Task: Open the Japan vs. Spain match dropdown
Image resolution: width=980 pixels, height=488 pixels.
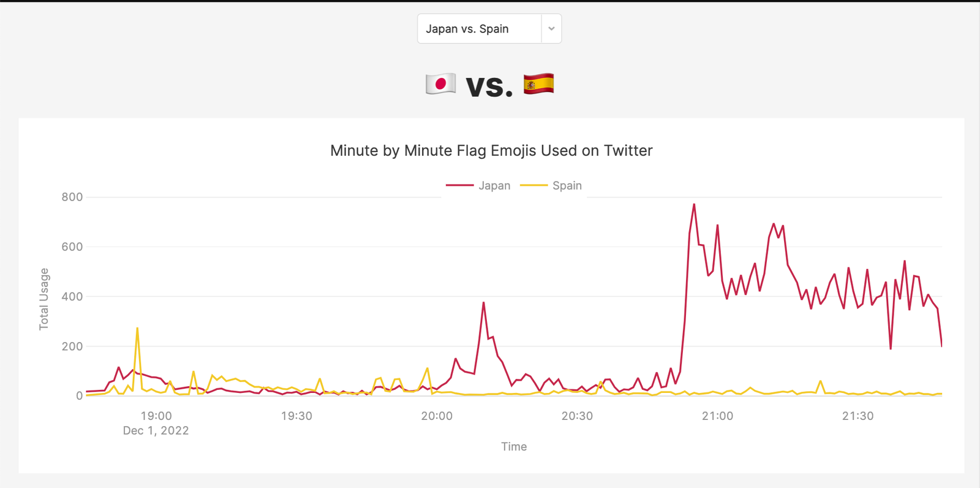Action: tap(479, 29)
